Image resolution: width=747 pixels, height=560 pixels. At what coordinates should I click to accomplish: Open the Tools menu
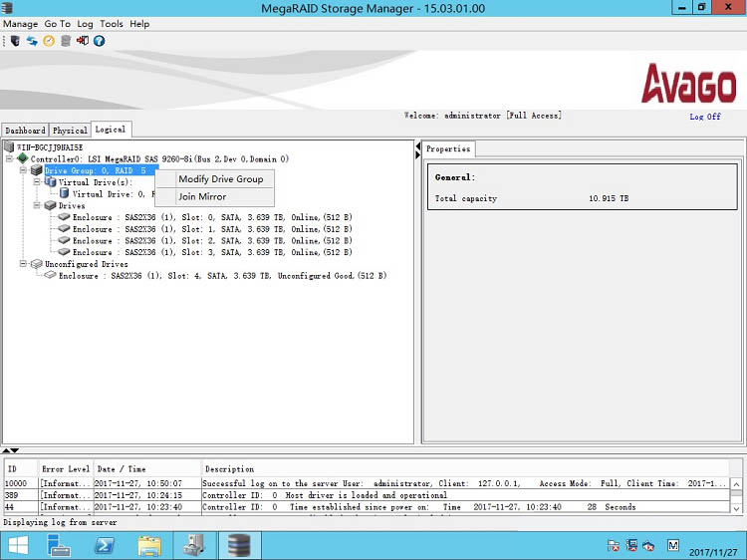coord(112,24)
